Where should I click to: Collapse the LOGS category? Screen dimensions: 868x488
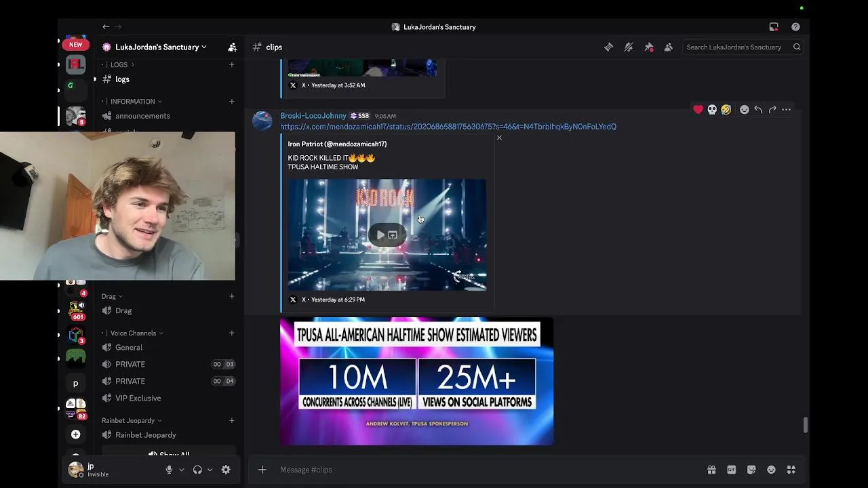tap(122, 64)
